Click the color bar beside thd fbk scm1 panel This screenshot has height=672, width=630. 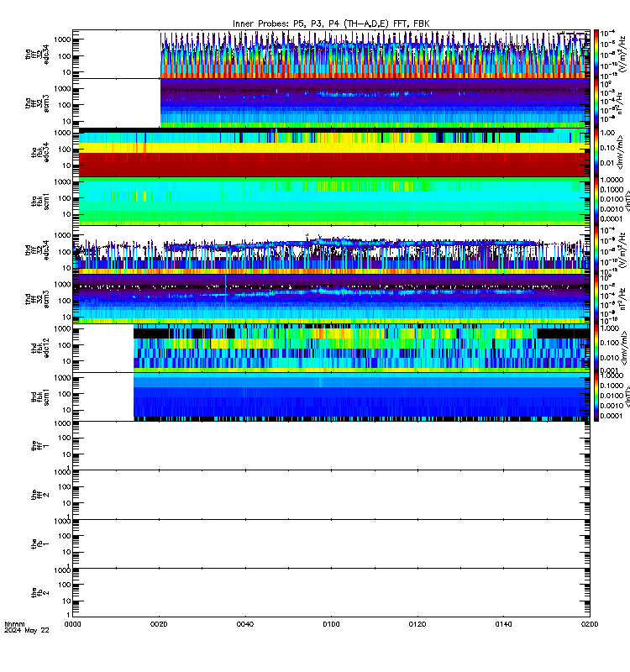click(596, 396)
